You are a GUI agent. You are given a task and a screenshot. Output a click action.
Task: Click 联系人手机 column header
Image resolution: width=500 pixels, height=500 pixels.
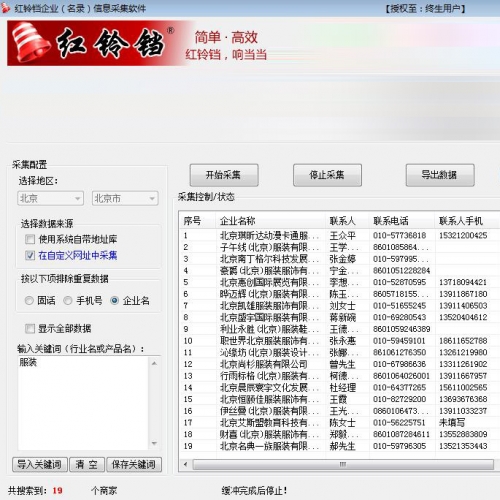pos(467,221)
